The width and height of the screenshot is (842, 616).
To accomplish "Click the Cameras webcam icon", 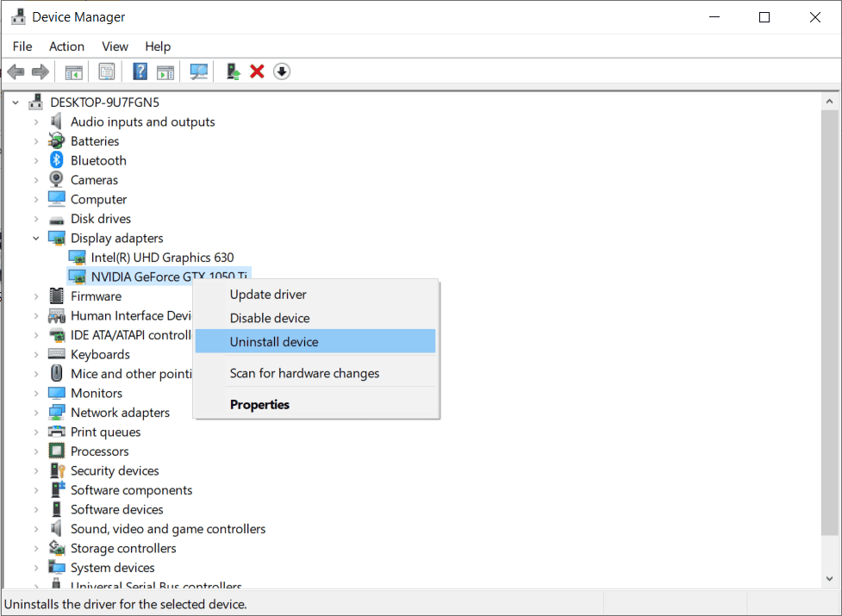I will coord(56,179).
